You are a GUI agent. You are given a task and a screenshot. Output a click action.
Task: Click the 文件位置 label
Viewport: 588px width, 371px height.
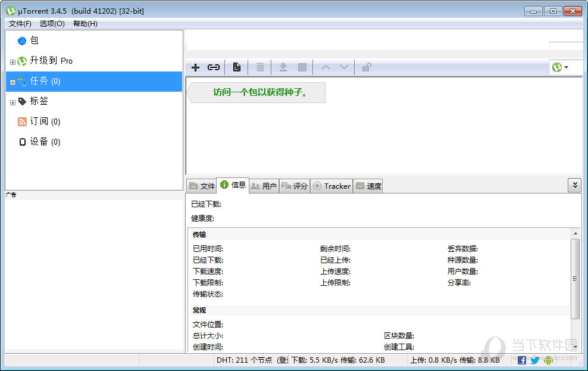pos(208,325)
